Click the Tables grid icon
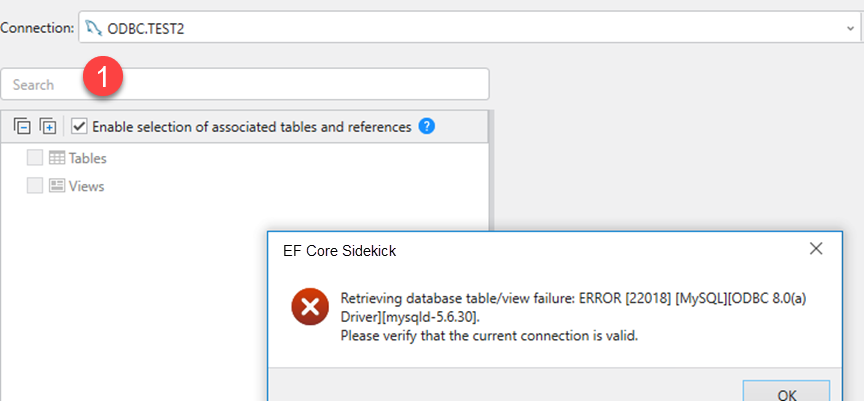 tap(57, 158)
